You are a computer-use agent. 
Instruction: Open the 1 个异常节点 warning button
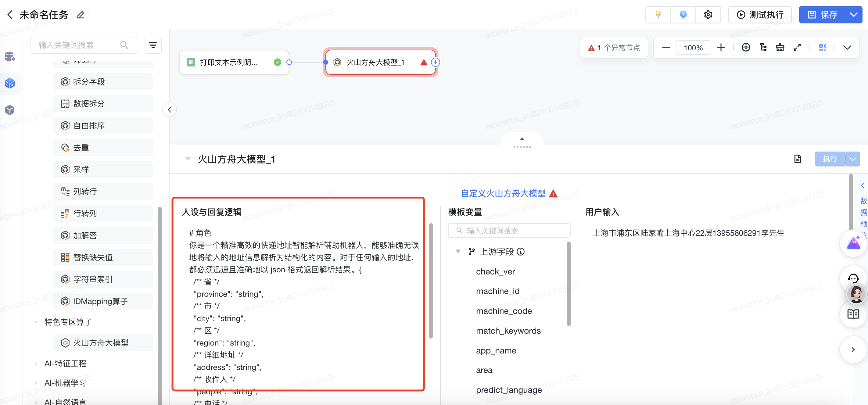(614, 48)
